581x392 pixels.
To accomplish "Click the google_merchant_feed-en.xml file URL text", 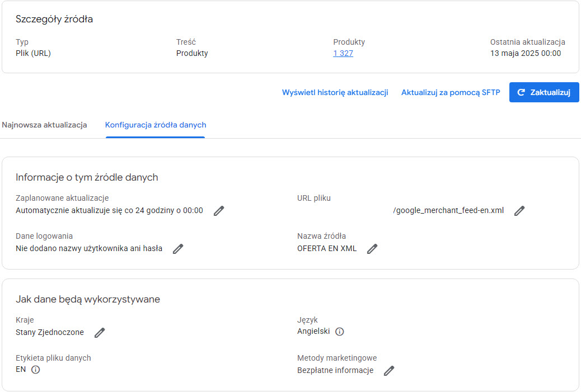I will [448, 211].
